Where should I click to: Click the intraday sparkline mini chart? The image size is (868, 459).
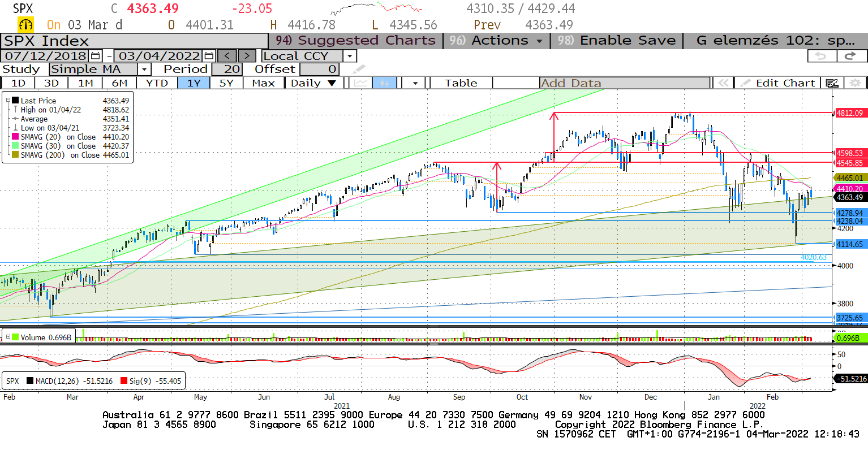tap(376, 9)
